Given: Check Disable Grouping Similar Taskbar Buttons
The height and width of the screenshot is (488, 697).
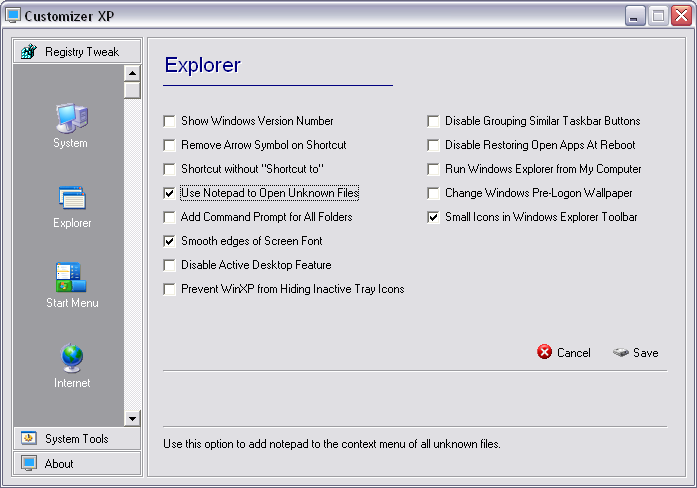Looking at the screenshot, I should click(433, 121).
